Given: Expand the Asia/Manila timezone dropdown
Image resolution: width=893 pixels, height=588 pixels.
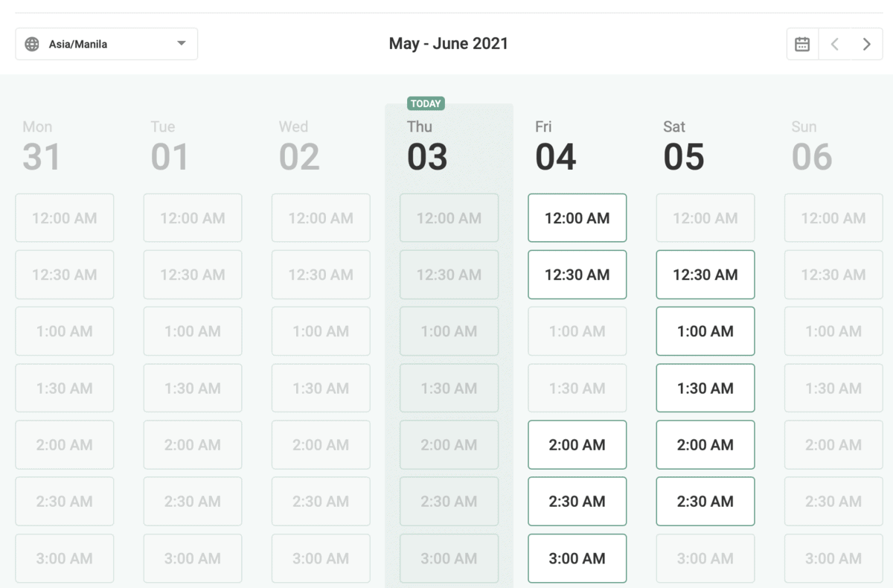Looking at the screenshot, I should tap(106, 44).
